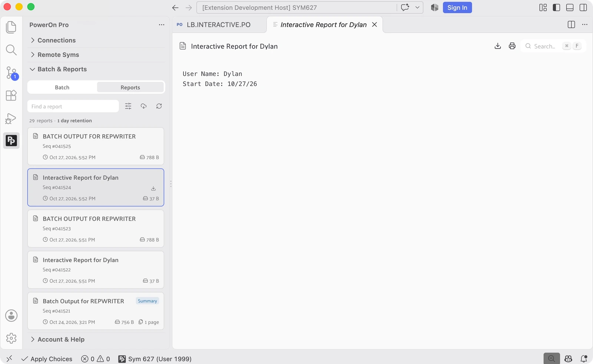The image size is (593, 364).
Task: Click the report Search field
Action: click(553, 46)
